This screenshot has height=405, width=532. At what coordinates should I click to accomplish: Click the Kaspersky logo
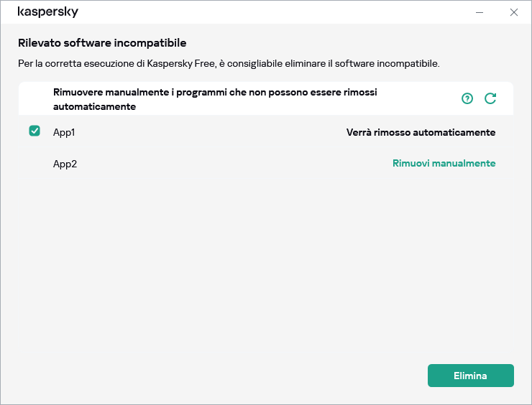47,12
